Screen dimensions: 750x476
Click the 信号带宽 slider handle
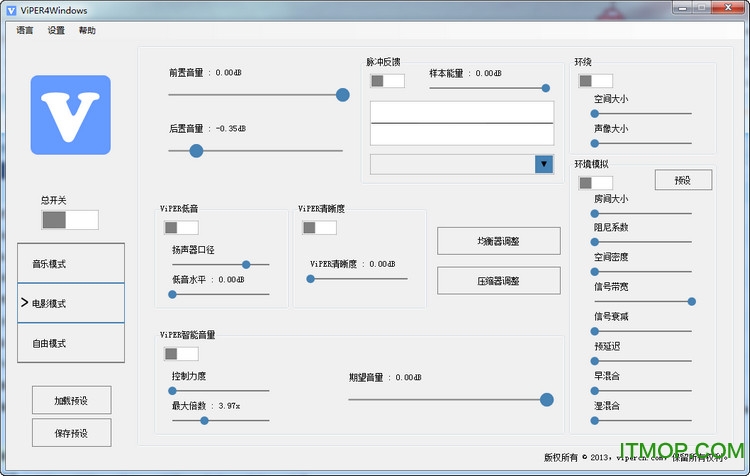(692, 301)
